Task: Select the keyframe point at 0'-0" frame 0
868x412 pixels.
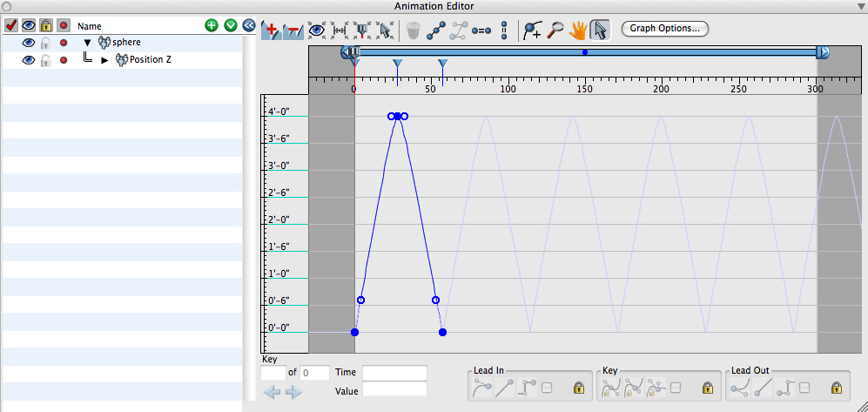Action: coord(355,332)
